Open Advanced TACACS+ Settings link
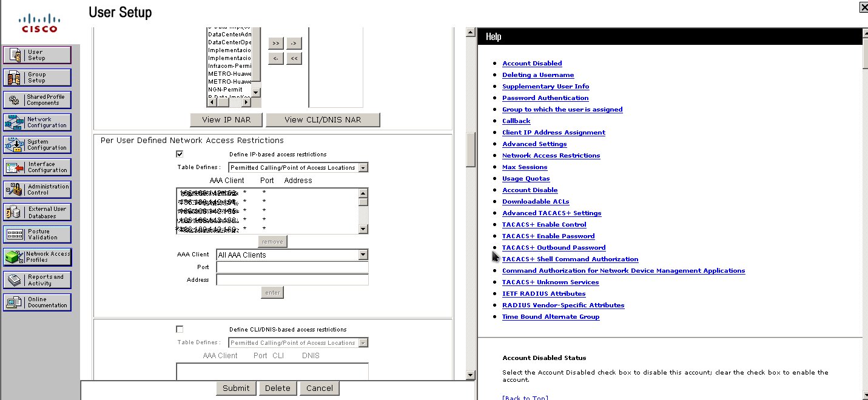 [x=551, y=213]
